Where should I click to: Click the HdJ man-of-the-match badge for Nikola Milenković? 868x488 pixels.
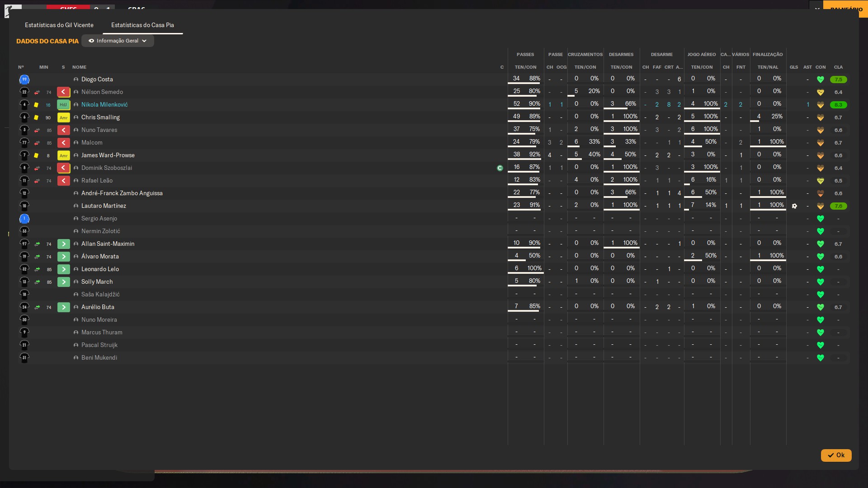point(63,105)
